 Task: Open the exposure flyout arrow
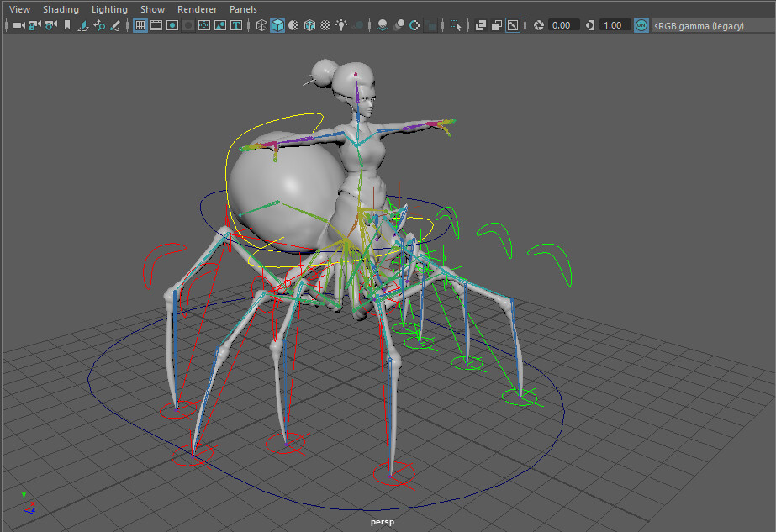click(x=538, y=25)
